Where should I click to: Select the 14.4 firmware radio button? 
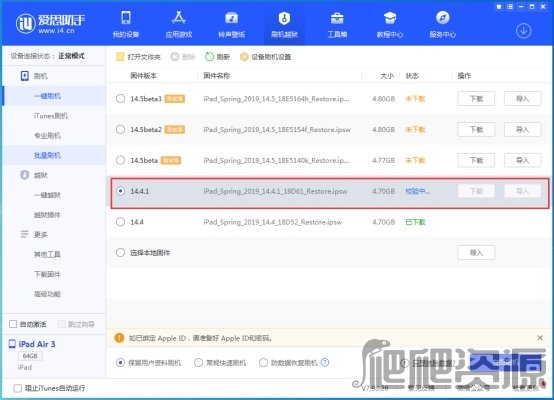[120, 222]
